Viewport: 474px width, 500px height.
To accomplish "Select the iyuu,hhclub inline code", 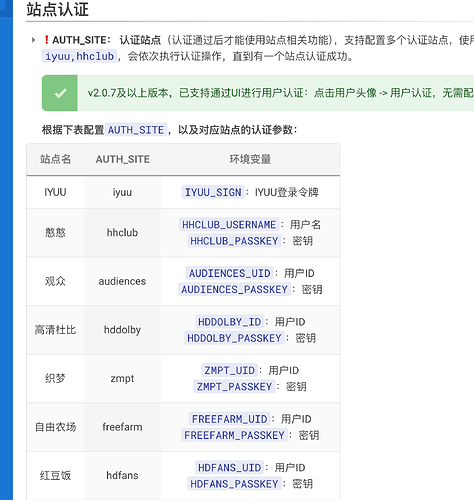I will tap(79, 56).
